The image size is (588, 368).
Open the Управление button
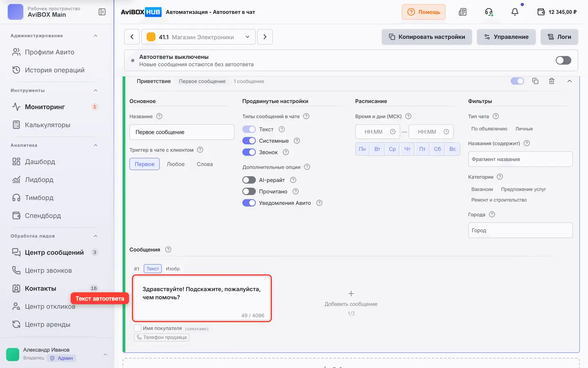pos(506,37)
